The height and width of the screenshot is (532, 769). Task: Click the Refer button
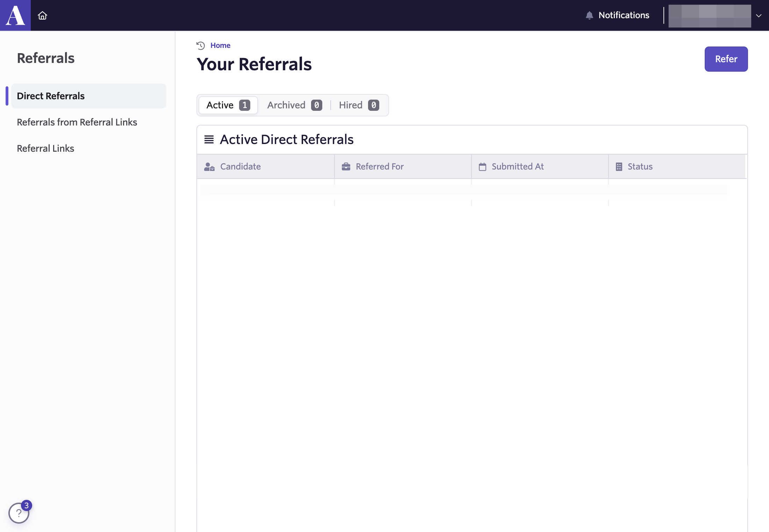pos(726,59)
